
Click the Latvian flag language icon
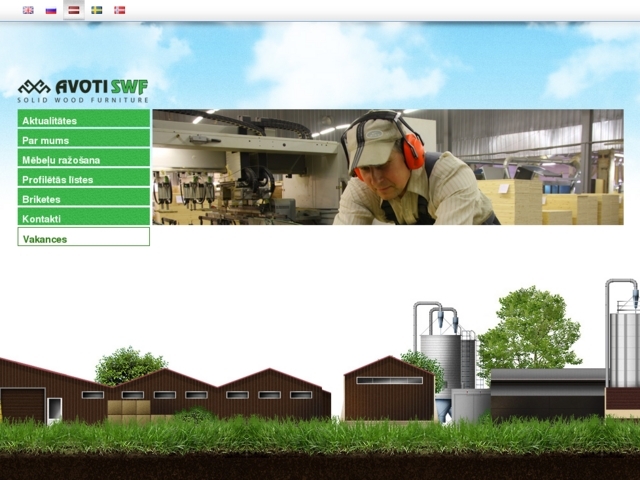coord(74,10)
